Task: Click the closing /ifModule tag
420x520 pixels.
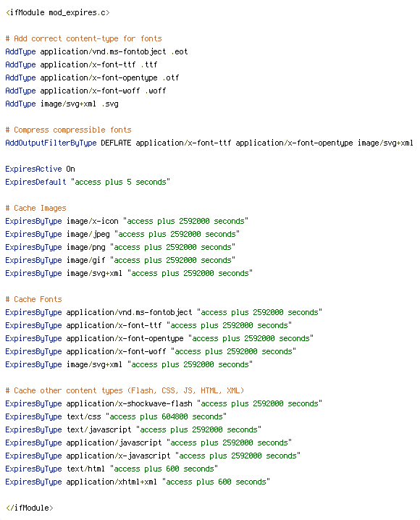Action: click(30, 508)
